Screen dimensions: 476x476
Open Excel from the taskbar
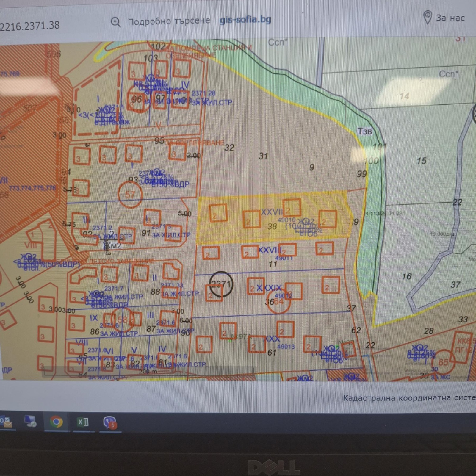[x=83, y=422]
